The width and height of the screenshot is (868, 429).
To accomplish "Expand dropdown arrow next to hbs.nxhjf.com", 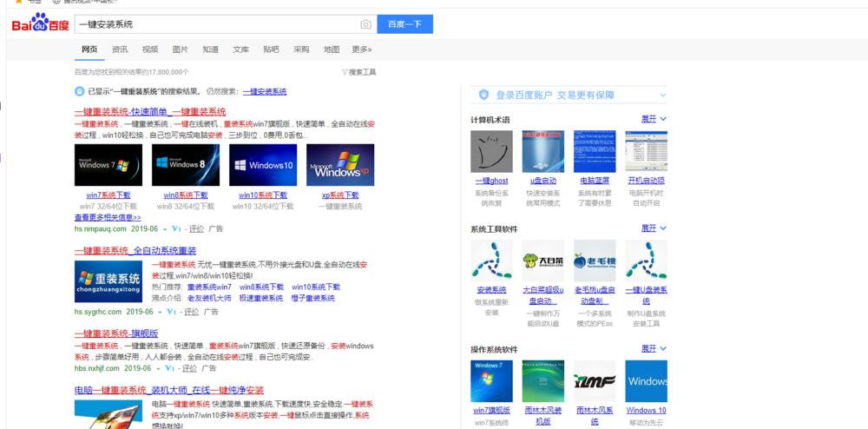I will click(x=158, y=369).
